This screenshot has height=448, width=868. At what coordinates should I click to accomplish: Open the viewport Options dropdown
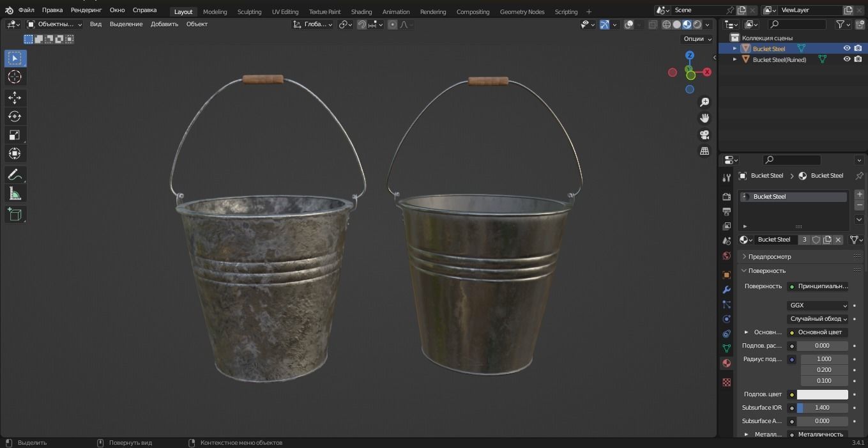coord(697,38)
